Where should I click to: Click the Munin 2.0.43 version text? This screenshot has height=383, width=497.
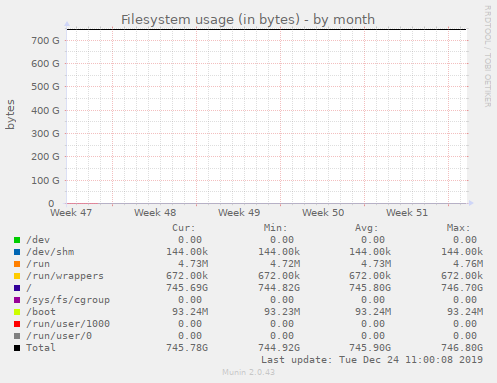[249, 372]
